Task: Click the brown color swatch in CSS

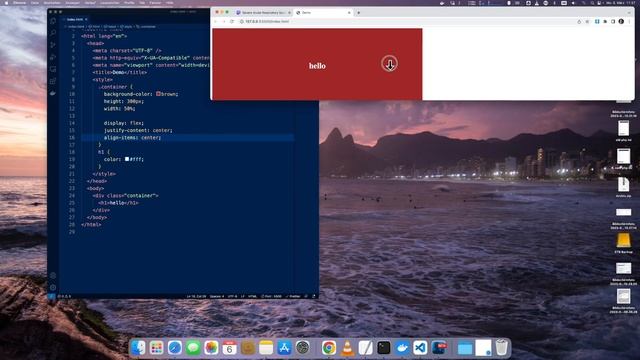Action: [158, 94]
